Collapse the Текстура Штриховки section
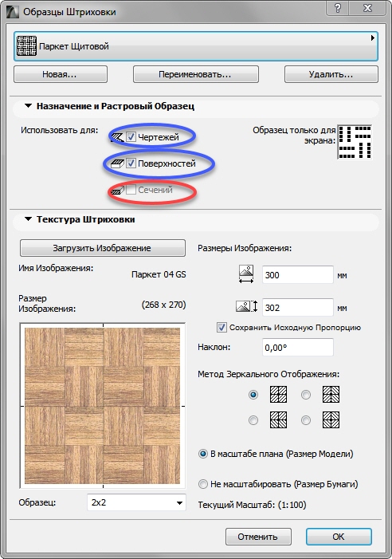The width and height of the screenshot is (392, 559). click(x=28, y=219)
